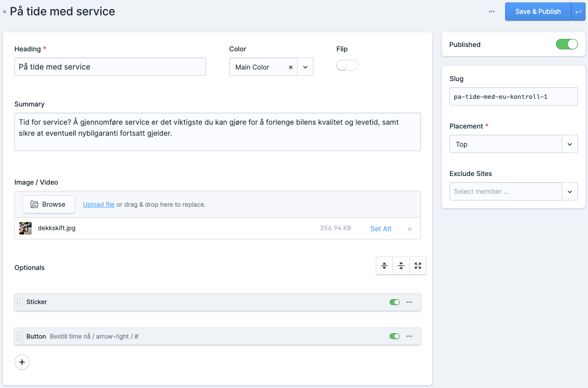588x388 pixels.
Task: Open the page options ellipsis in header
Action: pyautogui.click(x=492, y=12)
